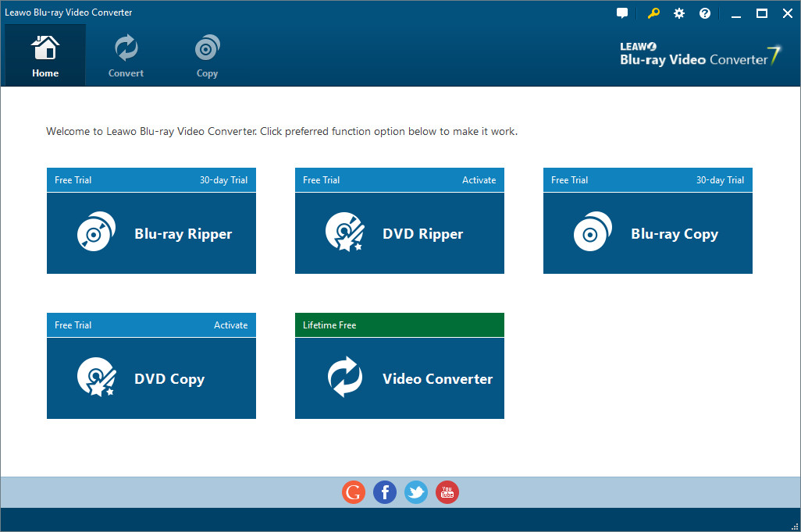The height and width of the screenshot is (532, 801).
Task: Open the DVD Ripper module
Action: coord(399,232)
